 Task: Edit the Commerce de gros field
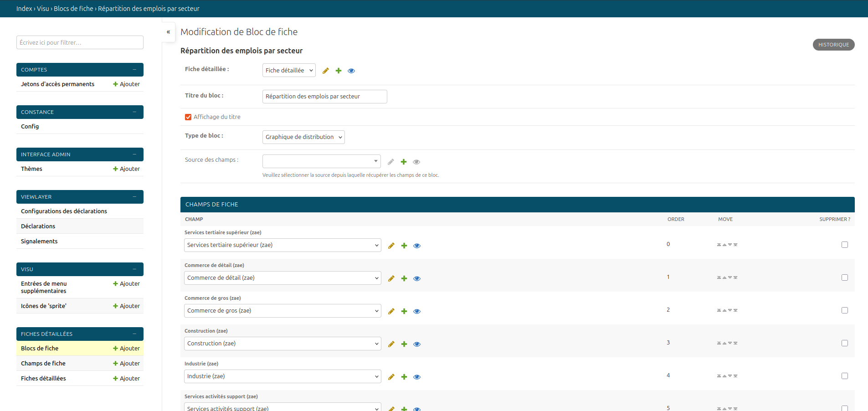[391, 311]
